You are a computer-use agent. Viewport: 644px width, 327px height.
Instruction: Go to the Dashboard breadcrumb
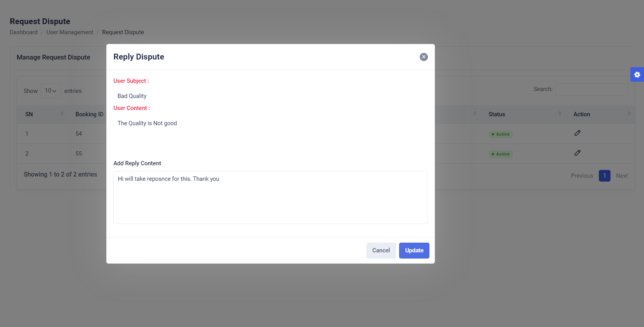pos(24,32)
